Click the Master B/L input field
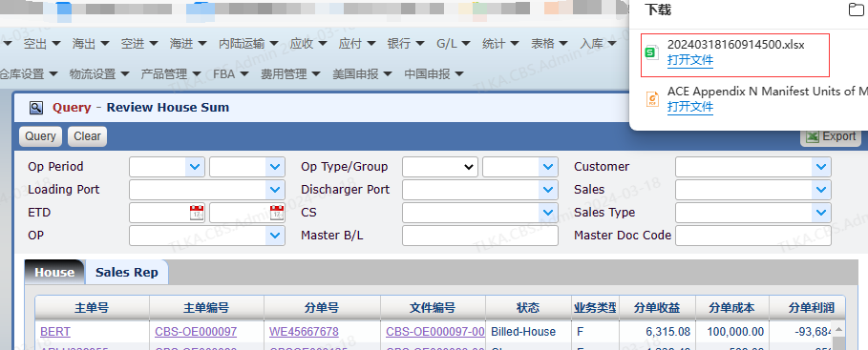This screenshot has width=868, height=350. (x=480, y=236)
